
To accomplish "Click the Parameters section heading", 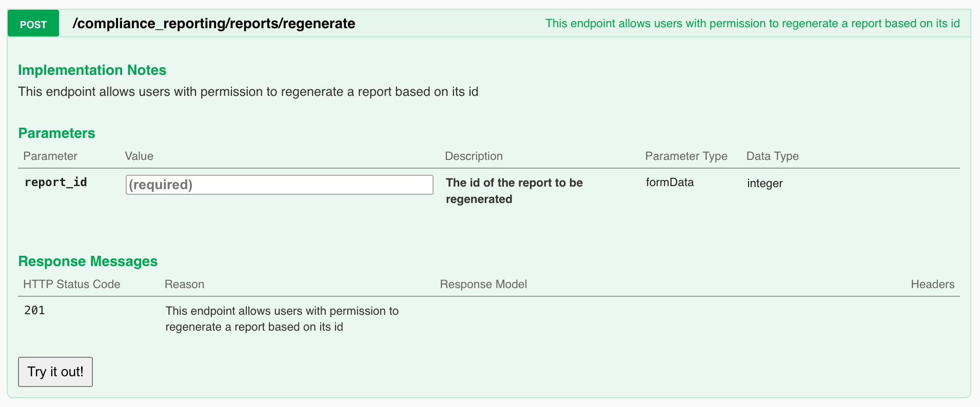I will click(56, 133).
